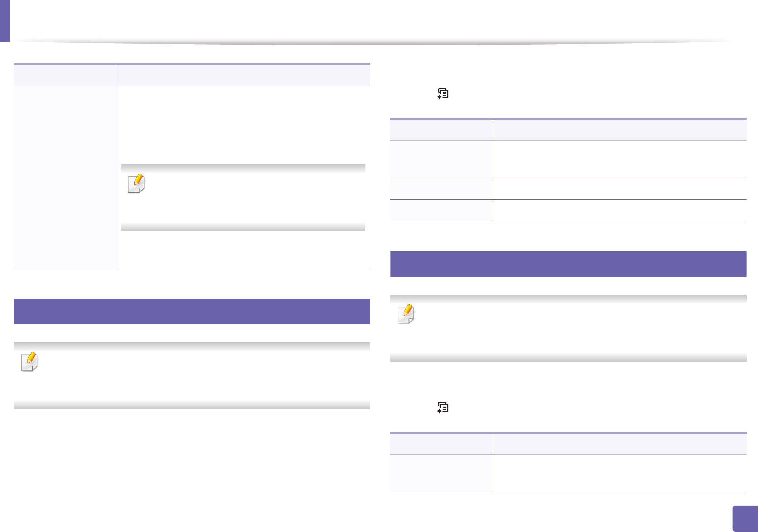
Task: Click the purple chapter tab at the top-left edge
Action: (5, 21)
